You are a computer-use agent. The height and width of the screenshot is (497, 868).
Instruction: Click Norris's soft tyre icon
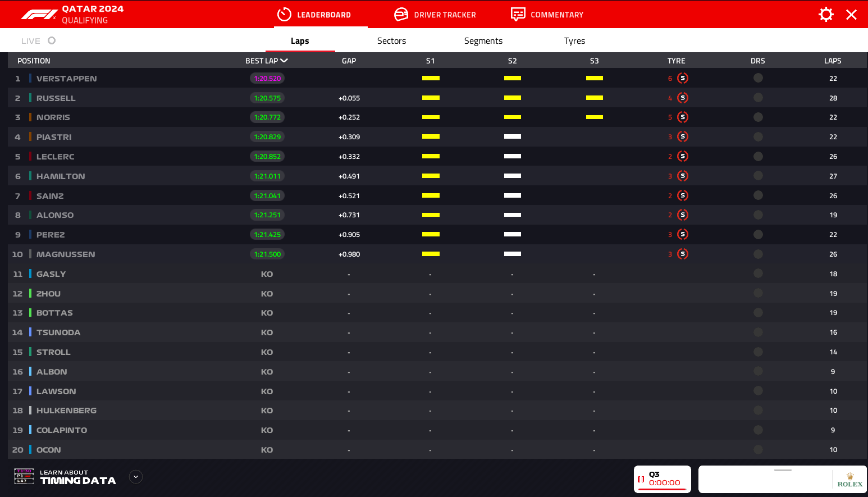pyautogui.click(x=683, y=117)
